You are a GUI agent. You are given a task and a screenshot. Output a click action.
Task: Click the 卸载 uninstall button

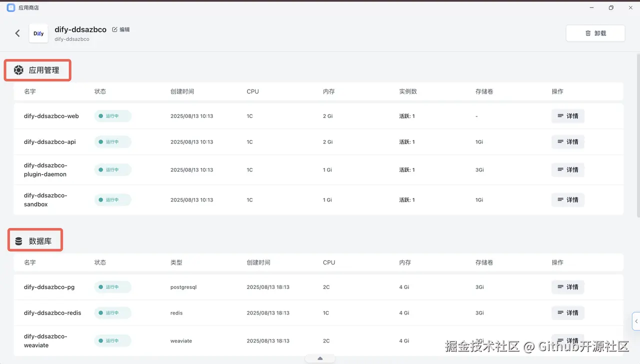click(x=595, y=33)
